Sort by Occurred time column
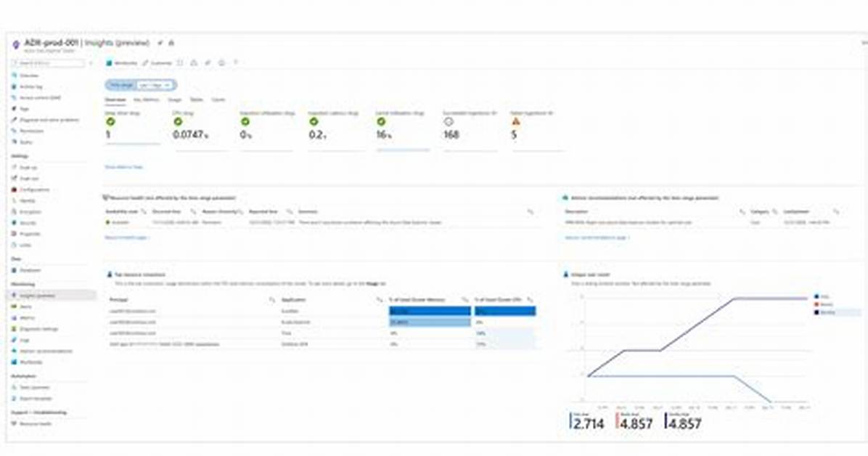Image resolution: width=868 pixels, height=456 pixels. coord(167,211)
